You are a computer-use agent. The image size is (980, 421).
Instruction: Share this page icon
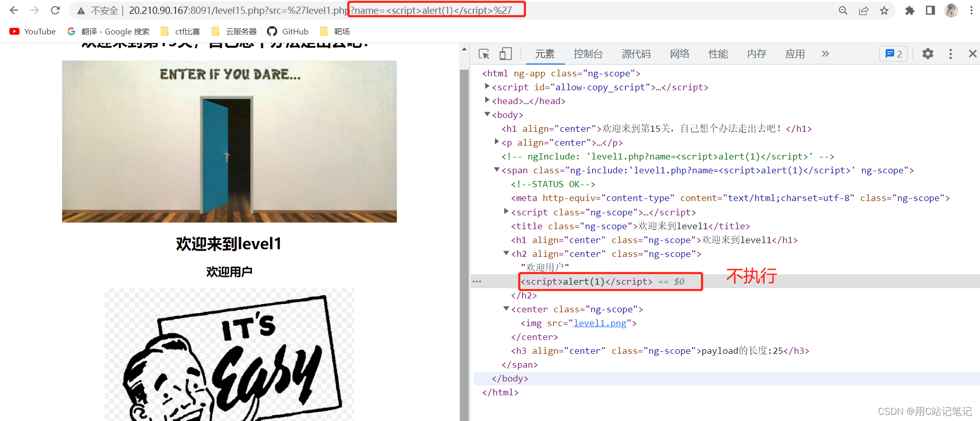(864, 11)
